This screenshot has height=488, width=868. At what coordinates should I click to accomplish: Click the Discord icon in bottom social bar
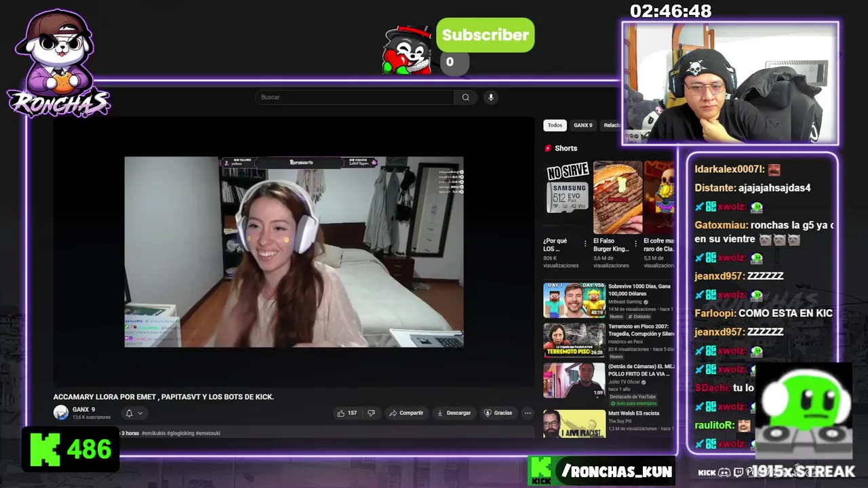click(724, 472)
